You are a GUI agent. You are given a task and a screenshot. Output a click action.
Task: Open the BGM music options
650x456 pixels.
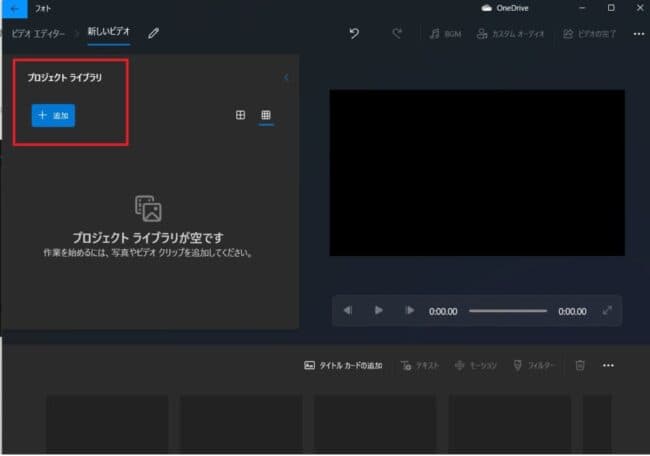click(x=446, y=34)
